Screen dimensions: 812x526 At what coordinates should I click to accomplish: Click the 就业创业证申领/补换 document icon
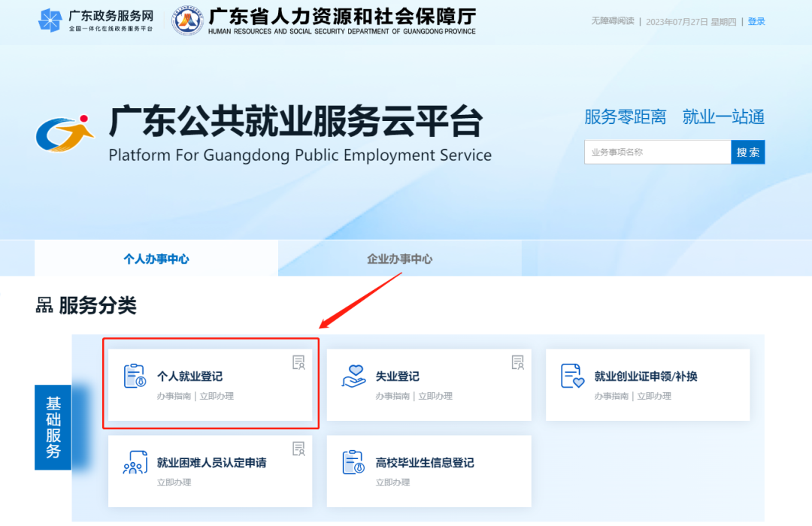(x=572, y=376)
